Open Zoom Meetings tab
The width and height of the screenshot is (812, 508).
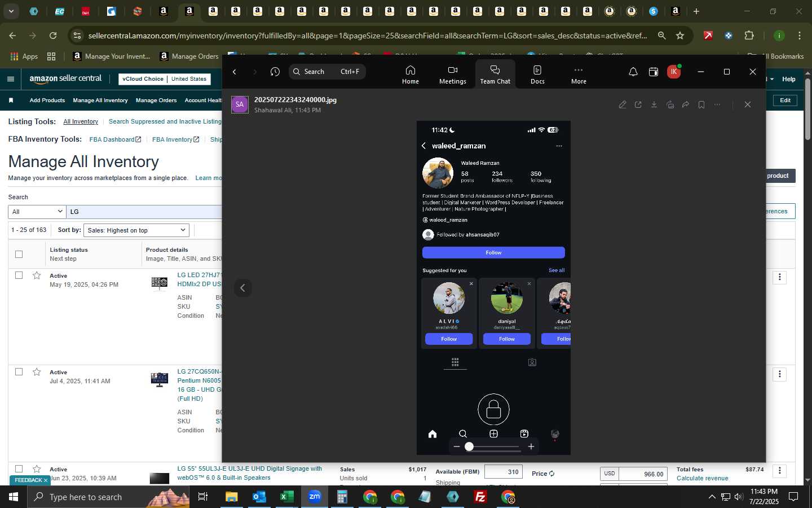tap(452, 75)
